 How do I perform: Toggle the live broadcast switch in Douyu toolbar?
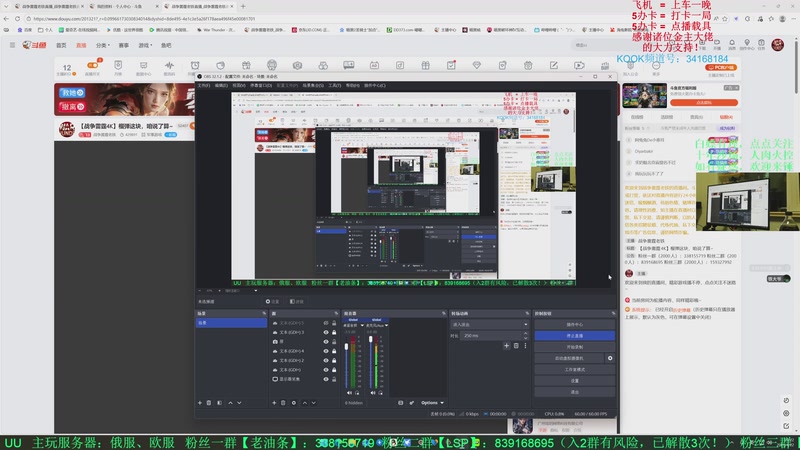click(x=93, y=65)
